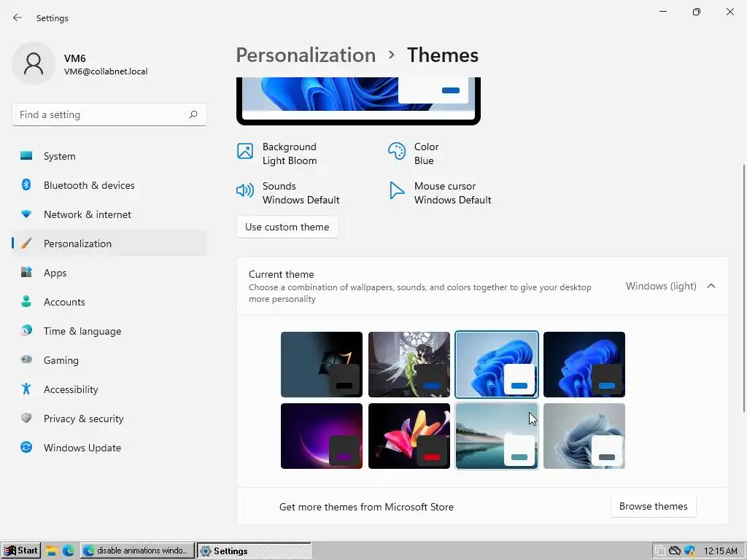
Task: Click the VM6@collabnet.local account text
Action: (x=106, y=71)
